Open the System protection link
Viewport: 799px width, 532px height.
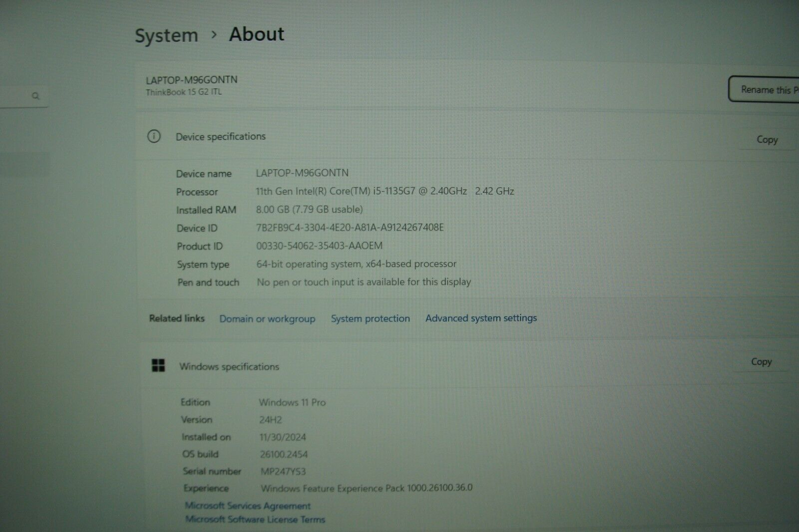[x=370, y=318]
